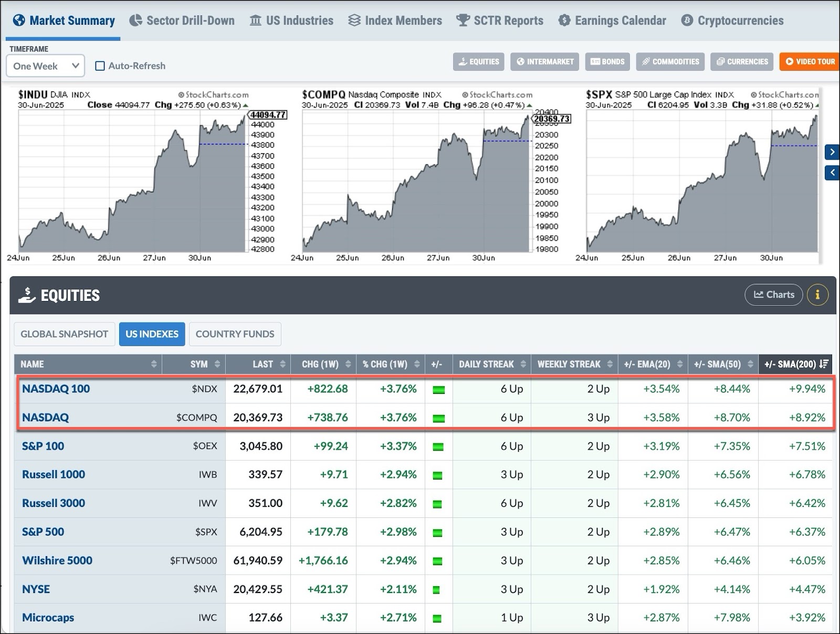Click the right chevron next to charts
840x634 pixels.
pos(832,152)
